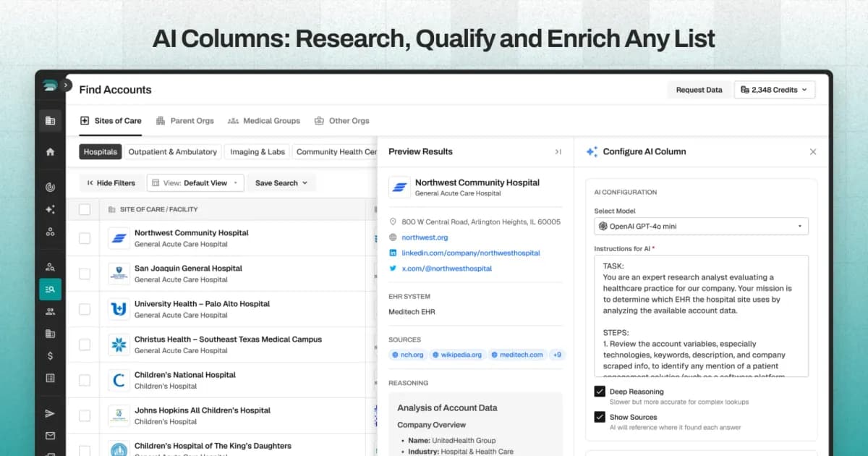
Task: Open the northwest.org website link
Action: [x=425, y=237]
